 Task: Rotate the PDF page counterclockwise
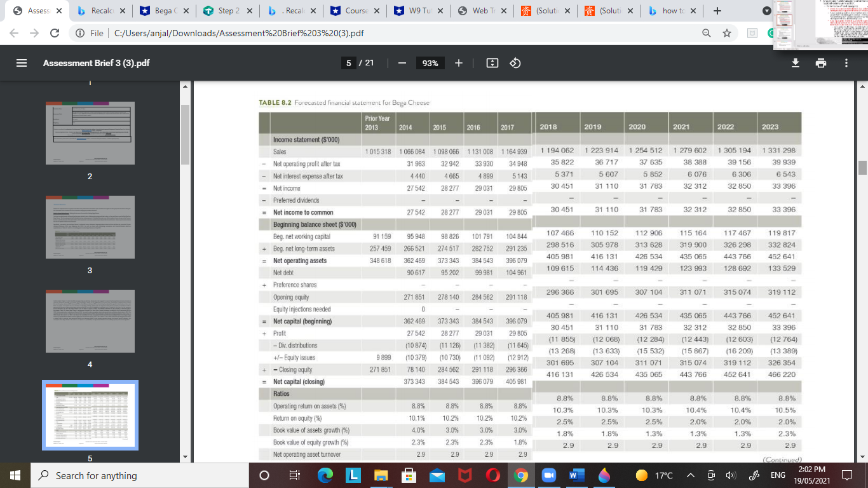coord(515,63)
